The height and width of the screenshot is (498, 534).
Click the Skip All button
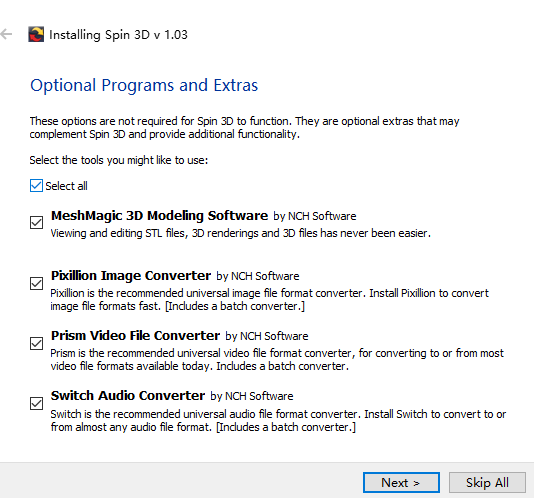click(487, 482)
